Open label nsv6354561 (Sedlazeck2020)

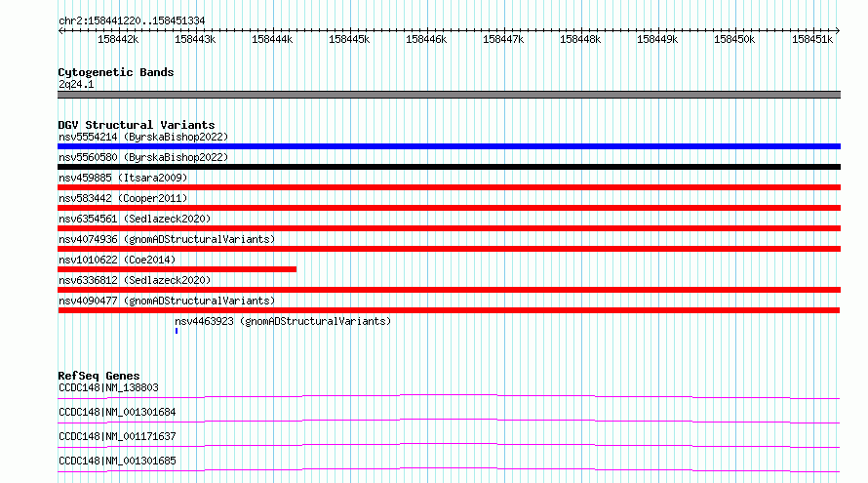[135, 219]
